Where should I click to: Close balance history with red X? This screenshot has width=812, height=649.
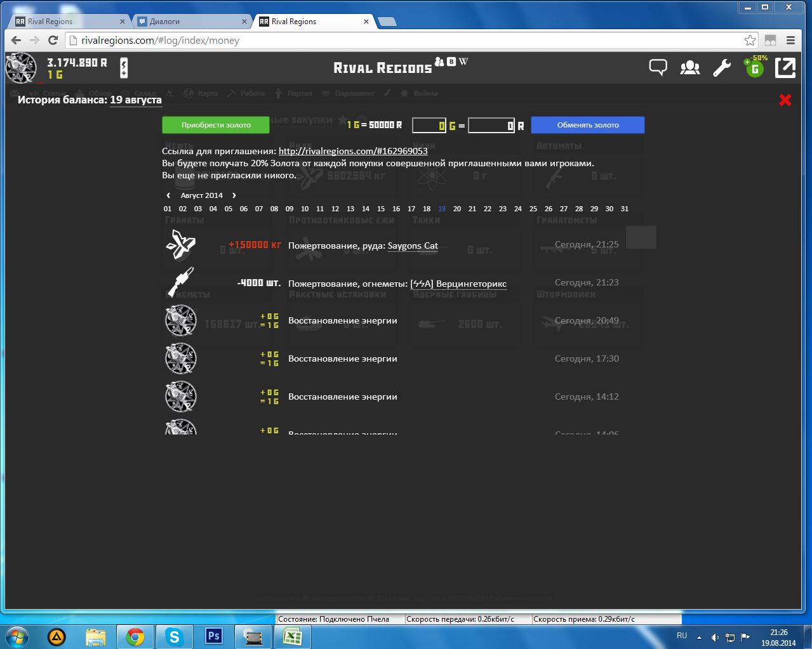point(785,100)
